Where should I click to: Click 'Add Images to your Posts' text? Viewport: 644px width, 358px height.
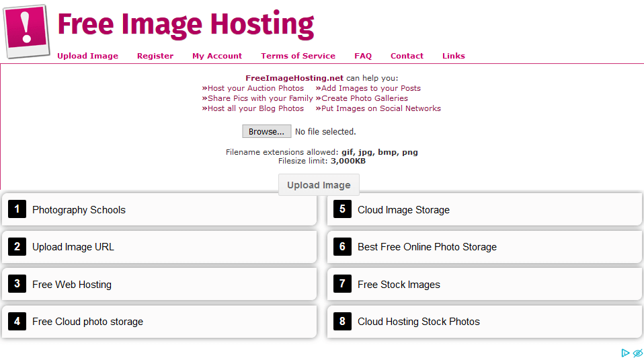point(371,88)
